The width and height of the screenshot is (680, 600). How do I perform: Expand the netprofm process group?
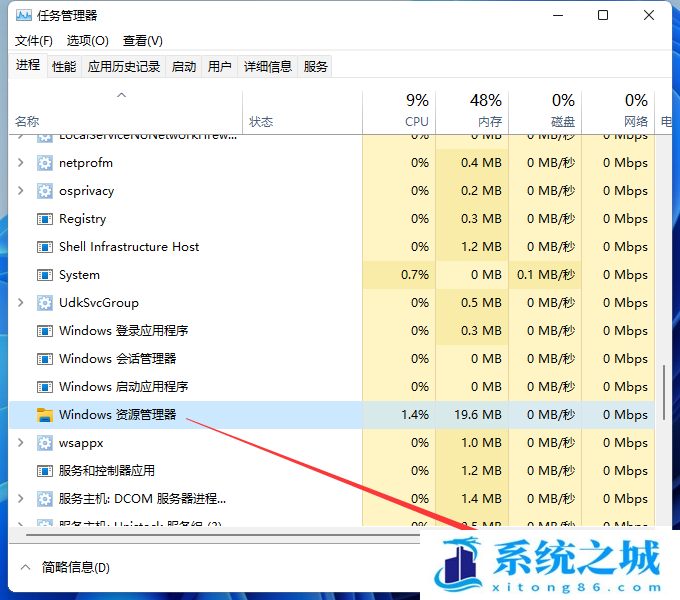pos(21,163)
